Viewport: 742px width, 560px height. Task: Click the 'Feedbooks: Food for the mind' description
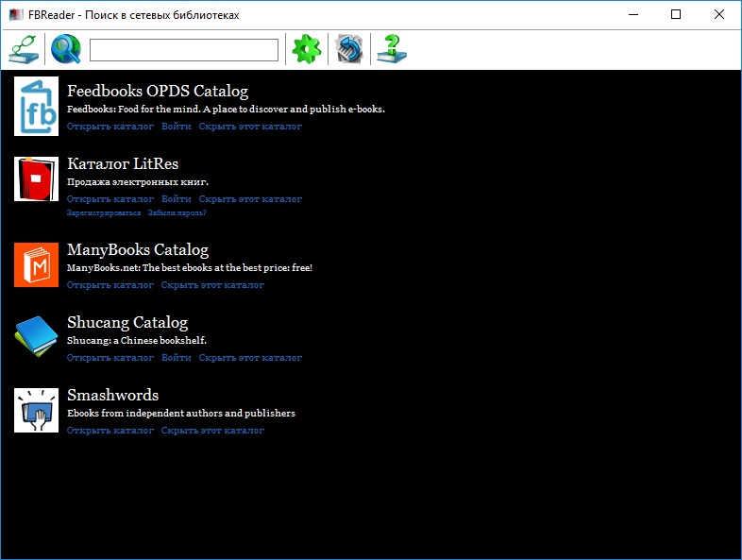click(x=226, y=110)
